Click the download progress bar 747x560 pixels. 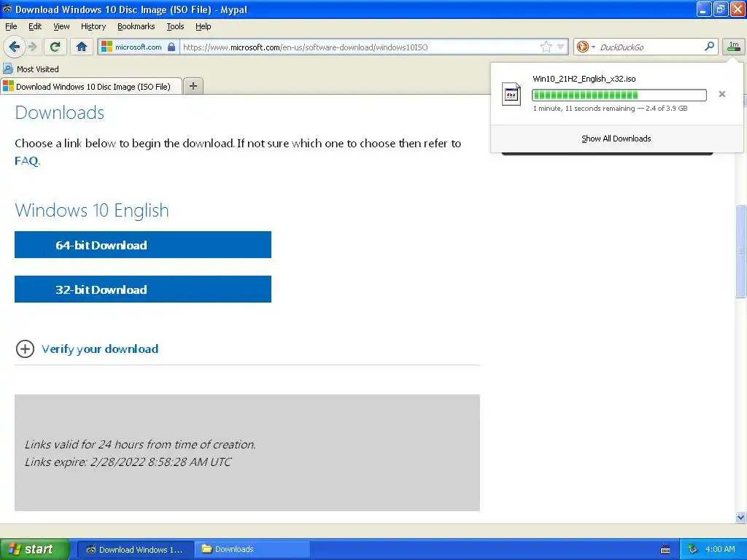[x=619, y=95]
